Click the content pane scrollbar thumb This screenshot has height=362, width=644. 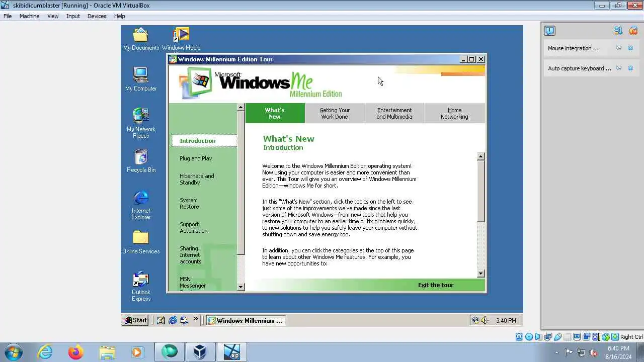(x=480, y=191)
